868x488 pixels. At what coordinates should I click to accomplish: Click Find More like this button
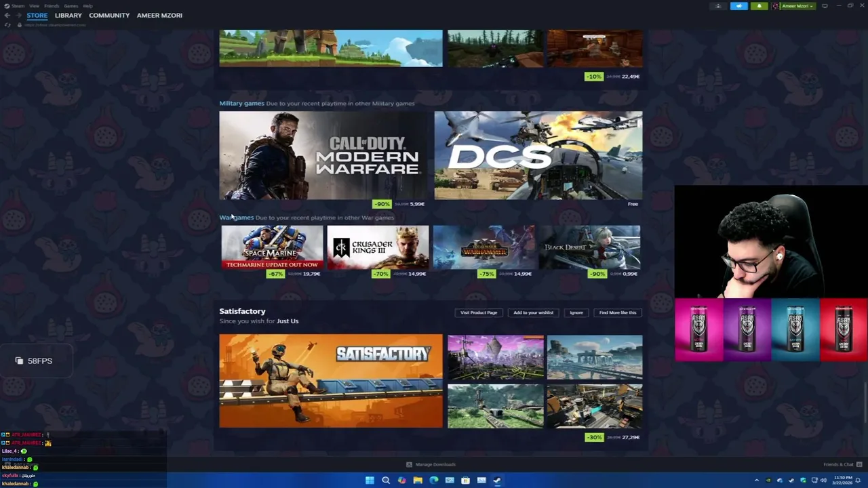618,312
